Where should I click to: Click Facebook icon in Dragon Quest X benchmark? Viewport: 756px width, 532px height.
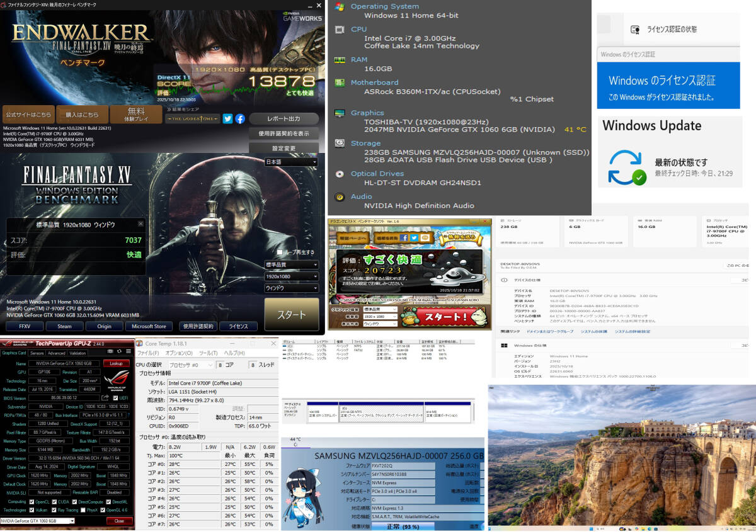[403, 237]
